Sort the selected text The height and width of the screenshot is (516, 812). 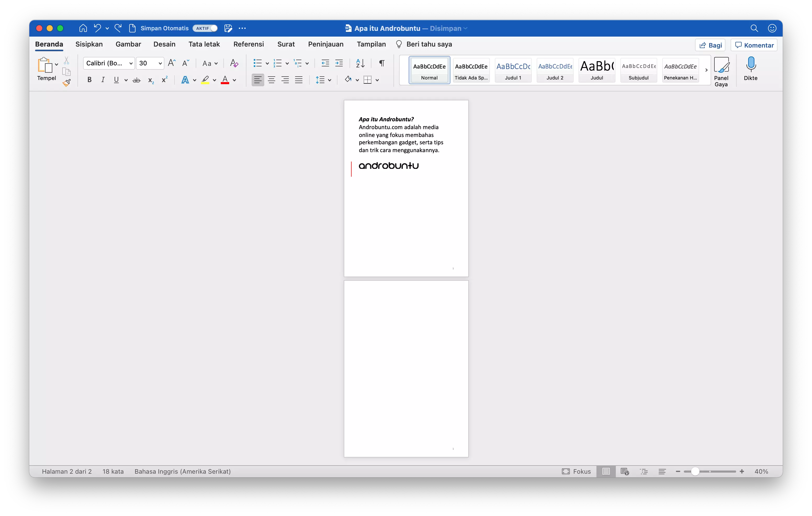tap(359, 63)
